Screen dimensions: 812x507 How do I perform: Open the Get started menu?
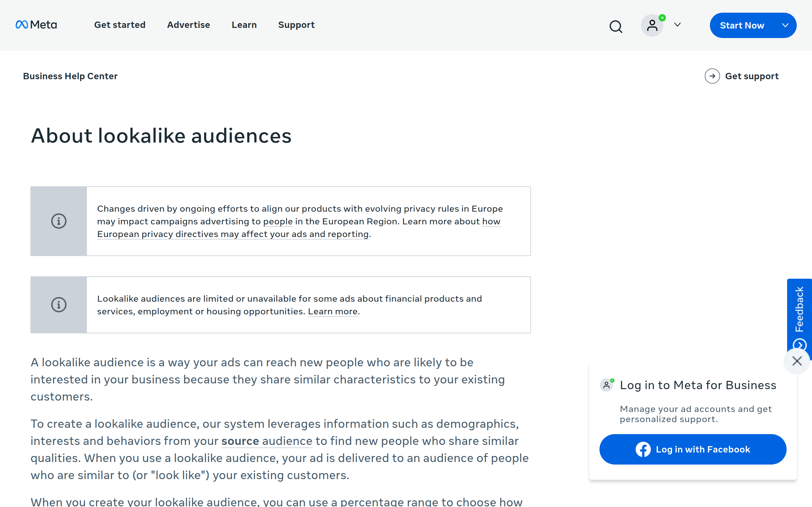click(120, 25)
